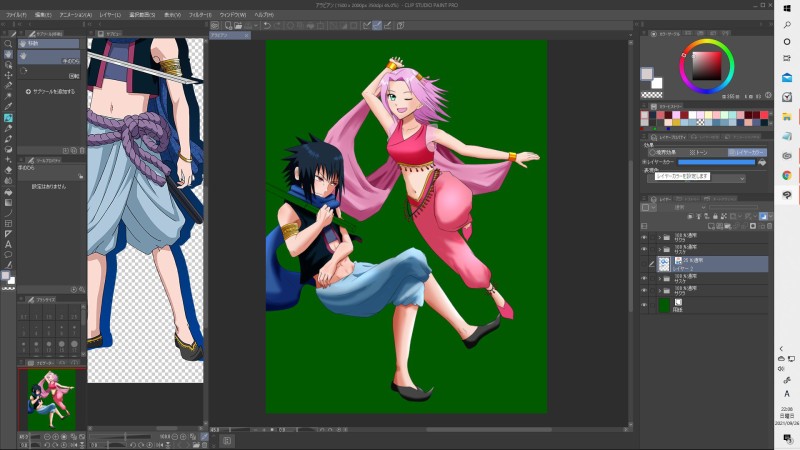Toggle the highlighted Snap to special ruler button
The width and height of the screenshot is (800, 450).
pos(377,25)
